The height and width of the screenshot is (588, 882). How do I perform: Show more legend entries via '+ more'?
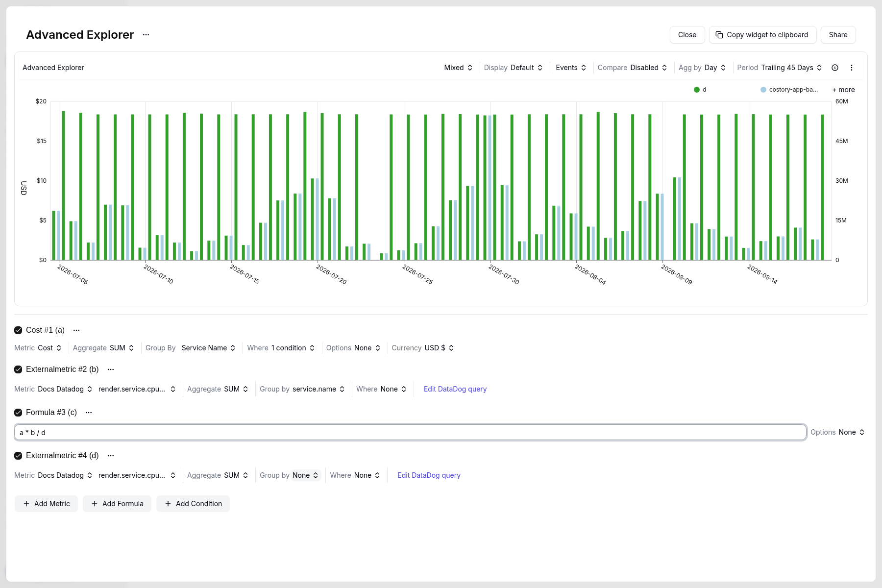click(843, 90)
